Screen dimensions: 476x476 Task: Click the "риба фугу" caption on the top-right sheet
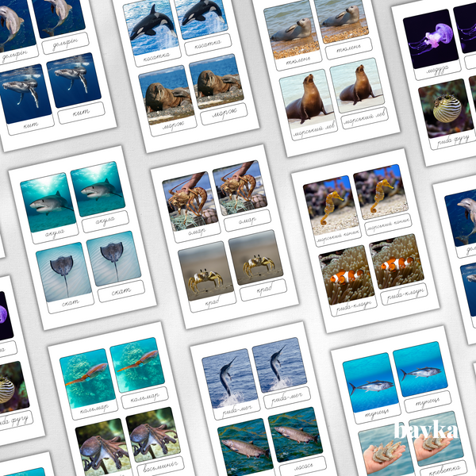(x=453, y=139)
